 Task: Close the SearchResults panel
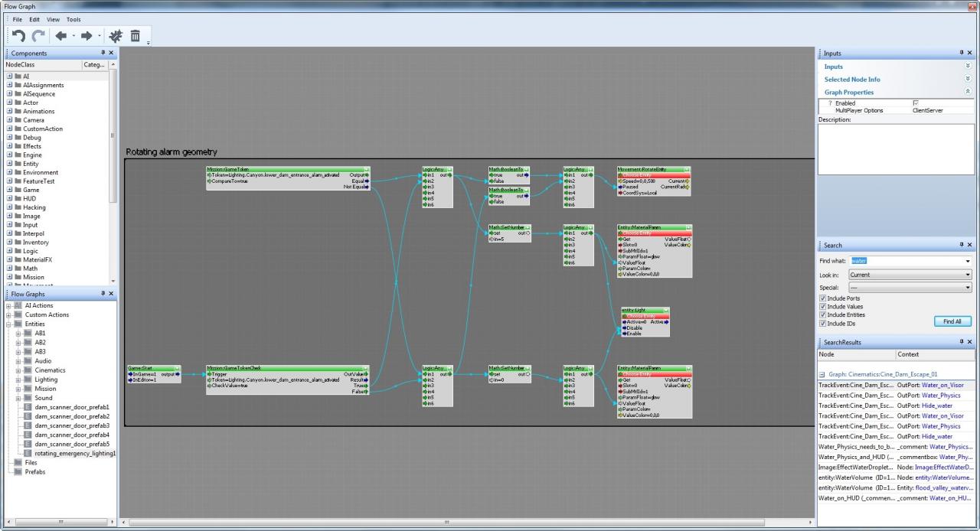pos(970,342)
